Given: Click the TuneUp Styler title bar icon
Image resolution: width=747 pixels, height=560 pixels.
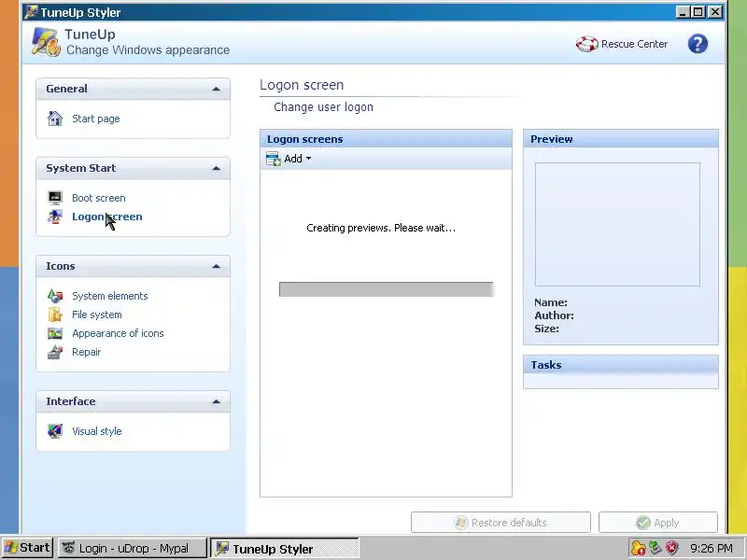Looking at the screenshot, I should [31, 12].
